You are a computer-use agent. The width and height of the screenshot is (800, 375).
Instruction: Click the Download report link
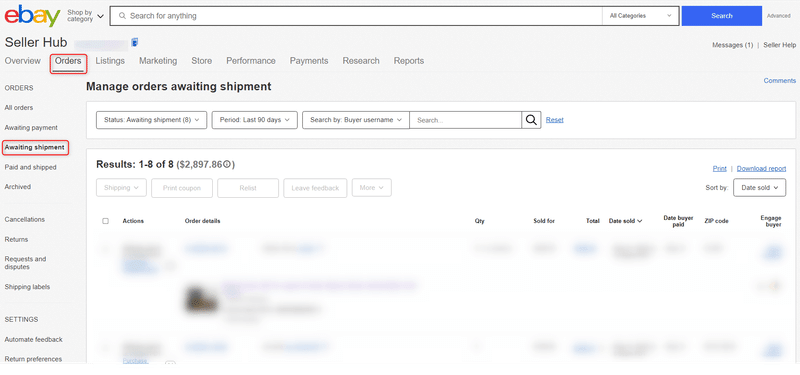(x=761, y=168)
